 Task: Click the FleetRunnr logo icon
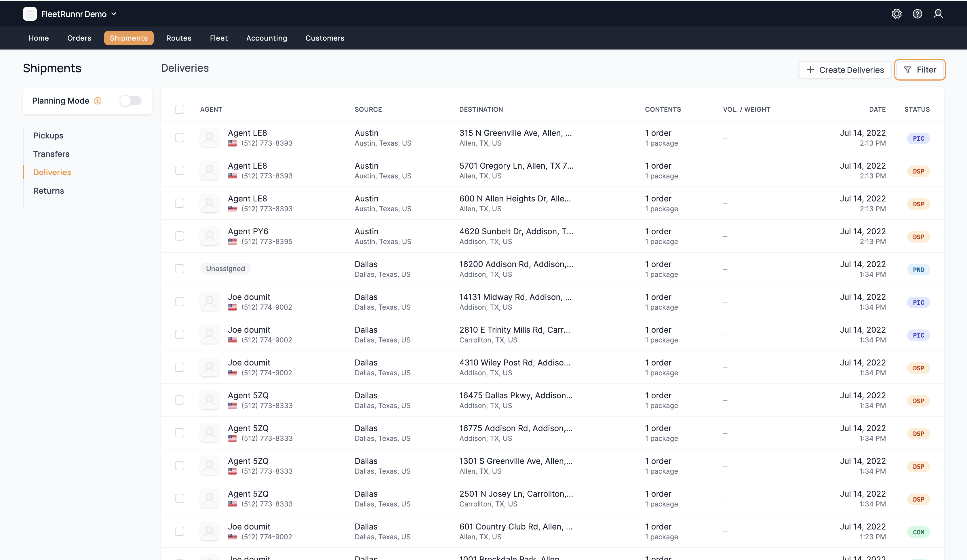(30, 14)
